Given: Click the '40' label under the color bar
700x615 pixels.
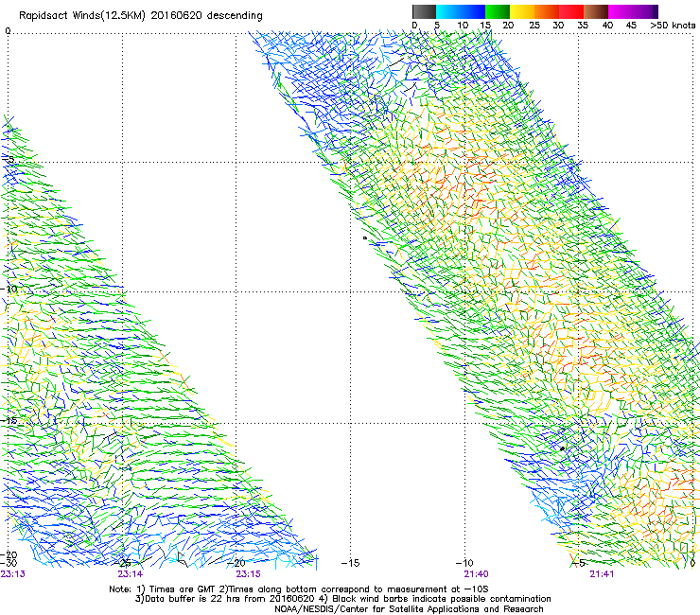Looking at the screenshot, I should coord(607,26).
